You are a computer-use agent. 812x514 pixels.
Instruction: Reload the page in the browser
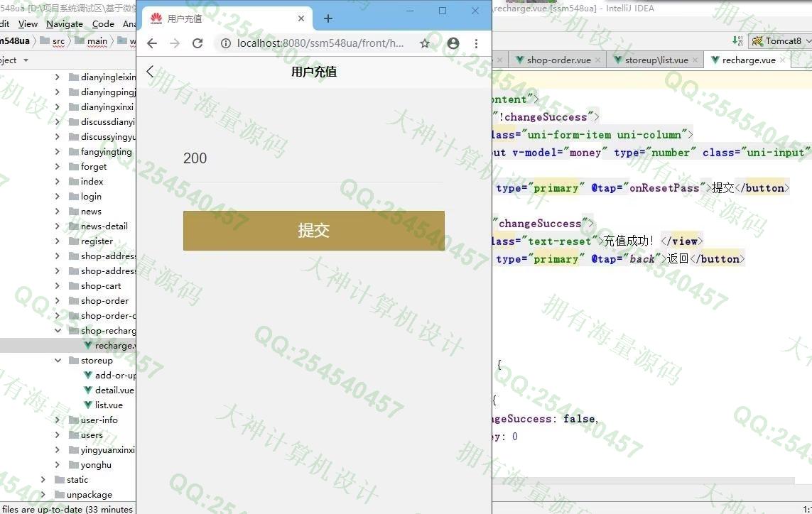[197, 43]
